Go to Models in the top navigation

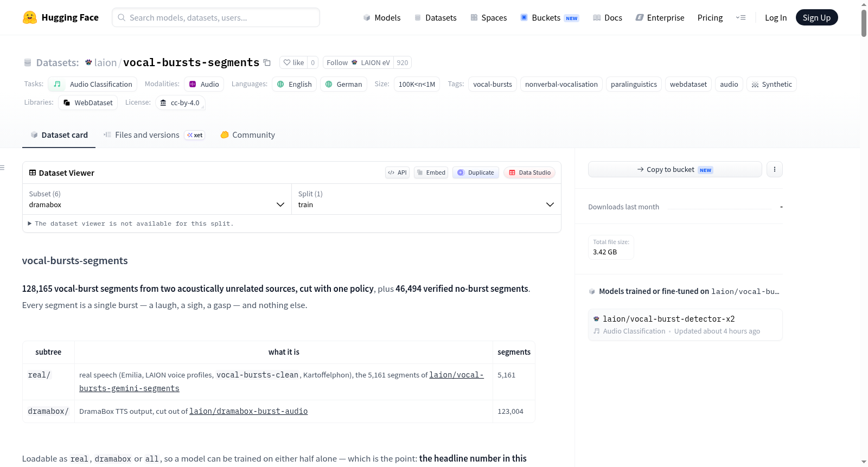coord(382,17)
